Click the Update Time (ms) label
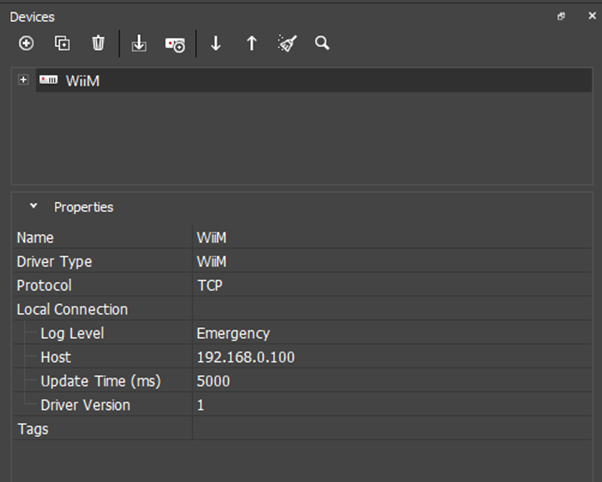Screen dimensions: 602x482 click(101, 381)
